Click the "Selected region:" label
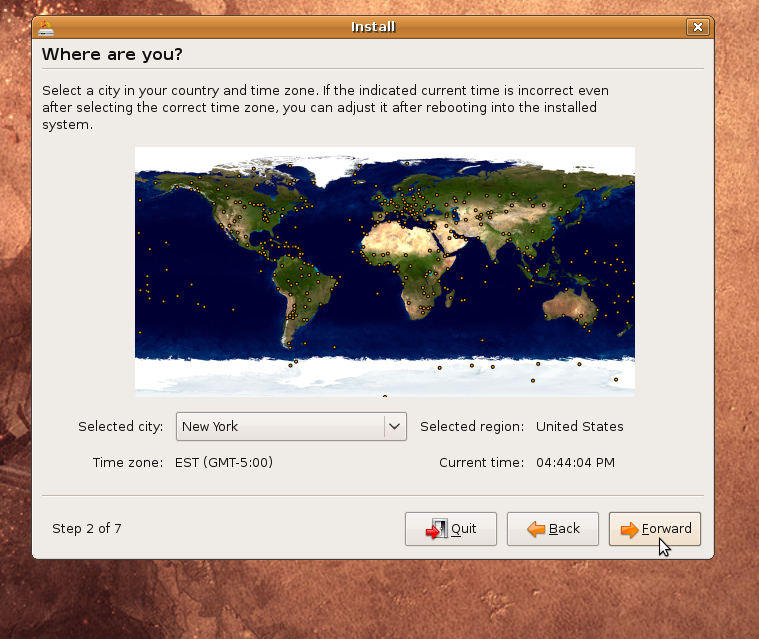This screenshot has width=759, height=639. pyautogui.click(x=472, y=426)
